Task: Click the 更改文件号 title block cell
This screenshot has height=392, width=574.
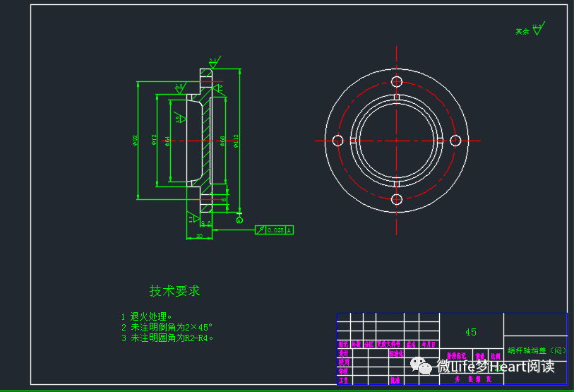Action: pyautogui.click(x=389, y=345)
